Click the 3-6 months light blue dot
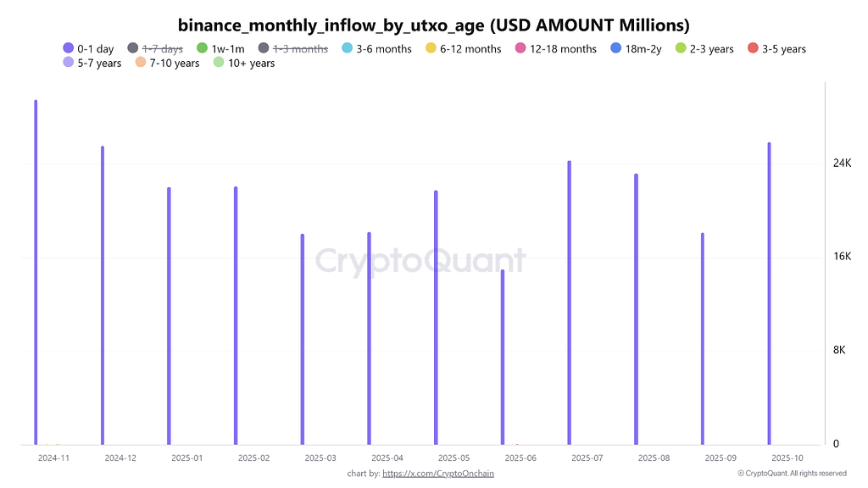This screenshot has width=868, height=488. click(347, 49)
